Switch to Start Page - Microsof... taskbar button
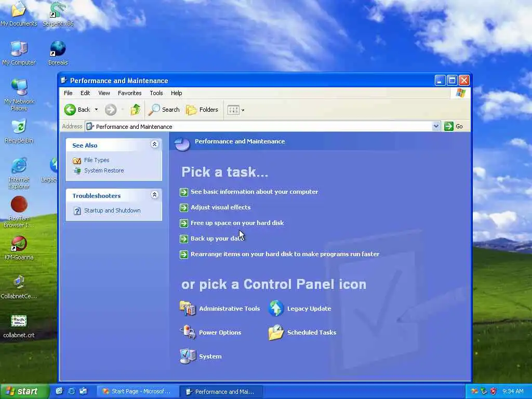The height and width of the screenshot is (399, 532). coord(137,391)
